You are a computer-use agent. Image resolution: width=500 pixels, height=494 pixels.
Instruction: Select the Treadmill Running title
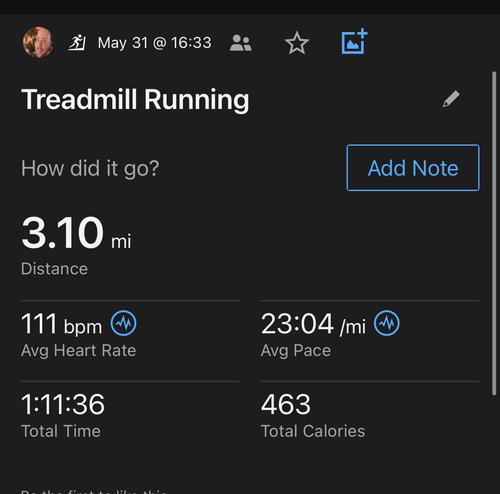pos(135,100)
